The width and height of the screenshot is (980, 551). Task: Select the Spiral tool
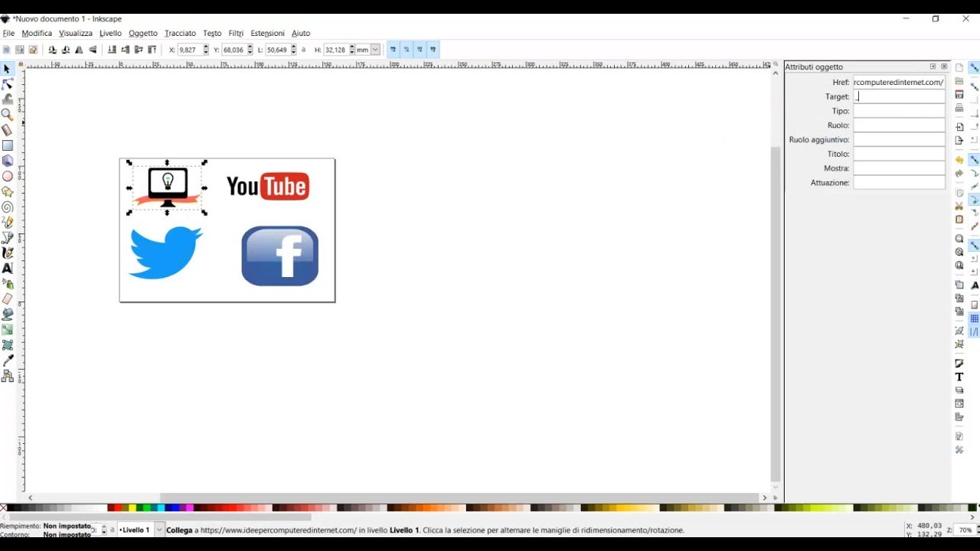tap(7, 207)
